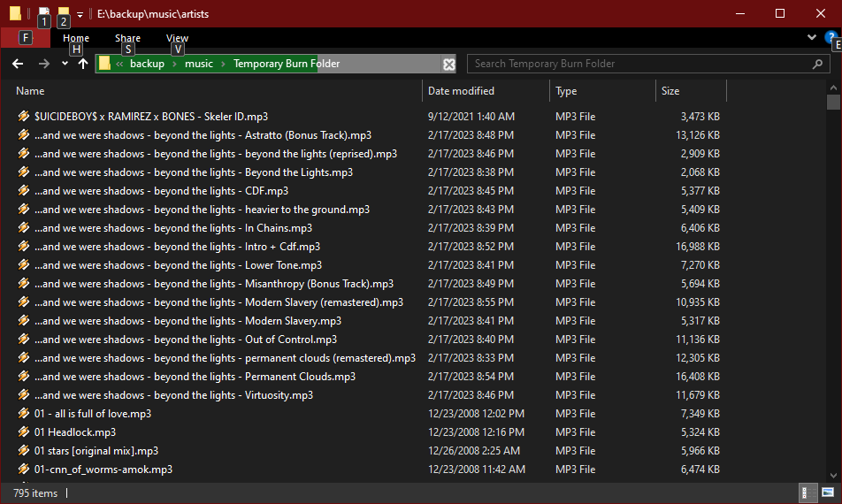The height and width of the screenshot is (504, 842).
Task: Click MP3 icon of Skeler ID.mp3
Action: pos(23,116)
